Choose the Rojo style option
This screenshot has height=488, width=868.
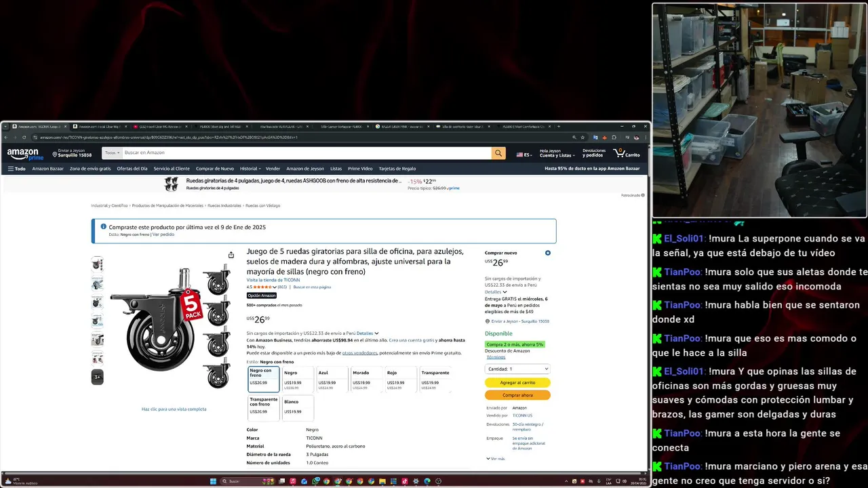click(x=401, y=380)
